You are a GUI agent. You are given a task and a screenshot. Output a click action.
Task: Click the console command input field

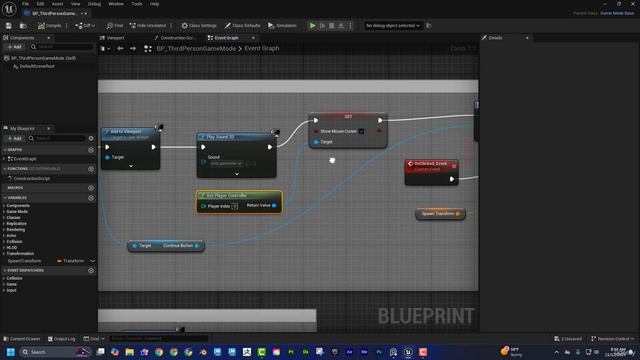click(158, 339)
